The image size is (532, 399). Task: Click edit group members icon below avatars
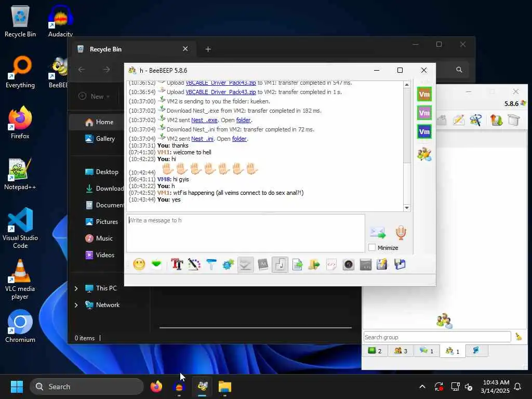(x=424, y=154)
